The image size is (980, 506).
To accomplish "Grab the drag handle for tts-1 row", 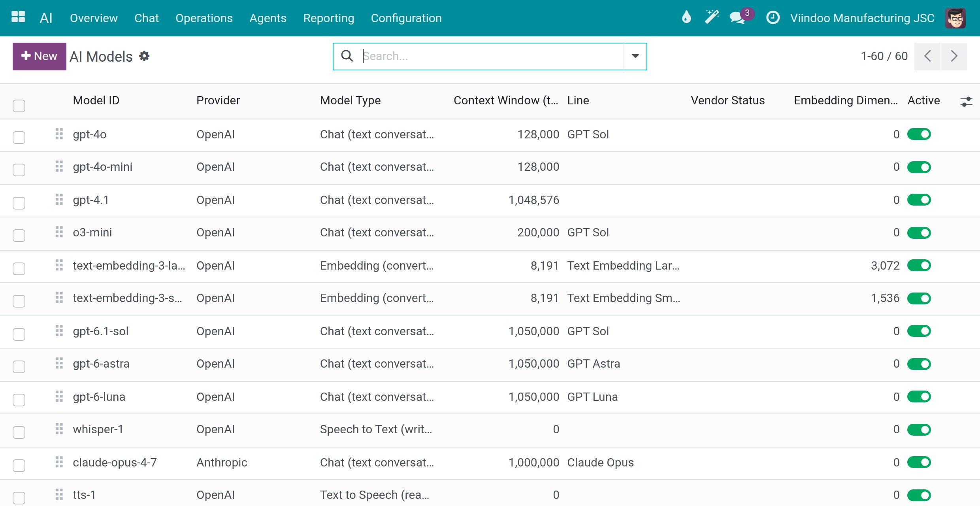I will tap(59, 495).
